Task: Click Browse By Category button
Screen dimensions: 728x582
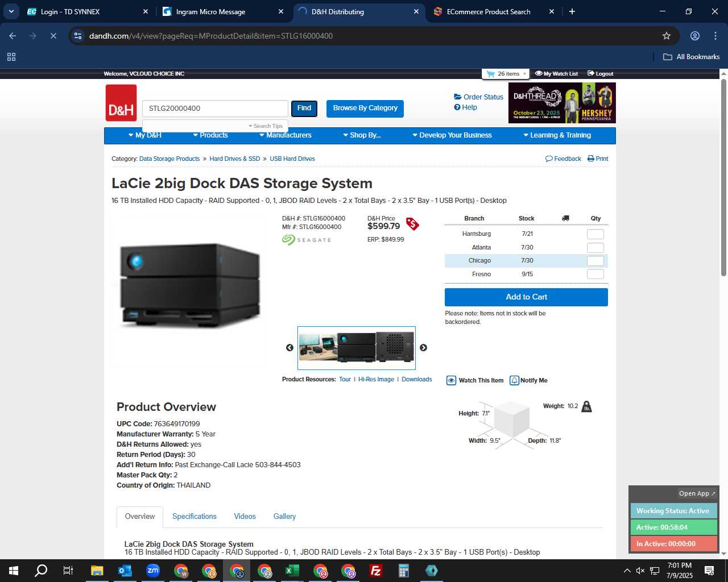Action: click(x=365, y=108)
